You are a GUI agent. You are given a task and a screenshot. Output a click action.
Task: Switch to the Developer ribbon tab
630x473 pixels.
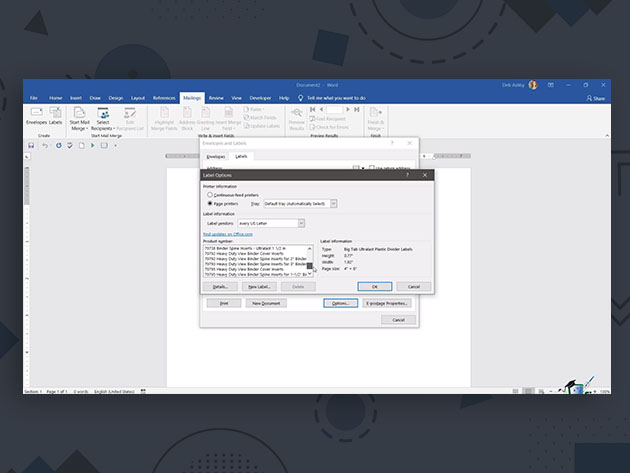[260, 98]
